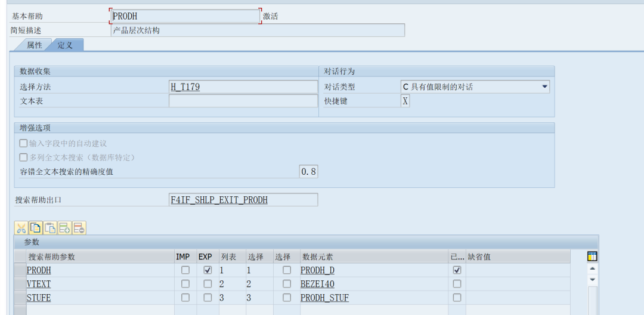Image resolution: width=644 pixels, height=315 pixels.
Task: Select the VTEXT row selector
Action: point(20,284)
